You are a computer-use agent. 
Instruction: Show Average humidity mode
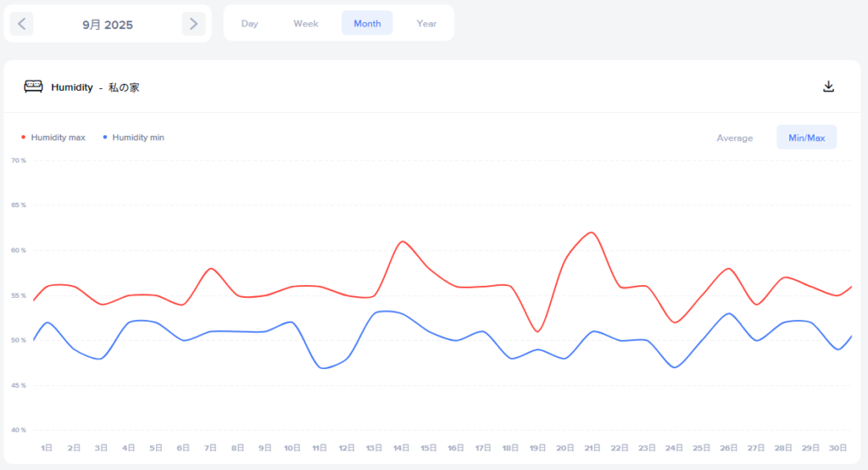[734, 137]
